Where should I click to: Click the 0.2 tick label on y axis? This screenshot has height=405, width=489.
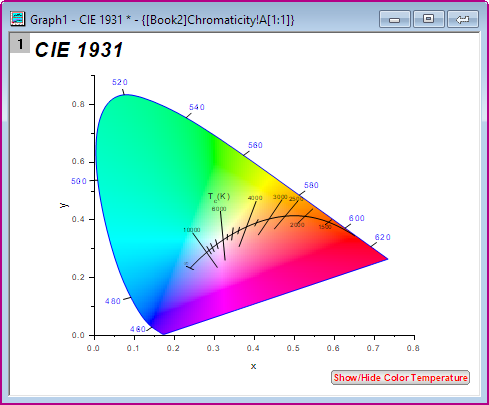coord(78,277)
